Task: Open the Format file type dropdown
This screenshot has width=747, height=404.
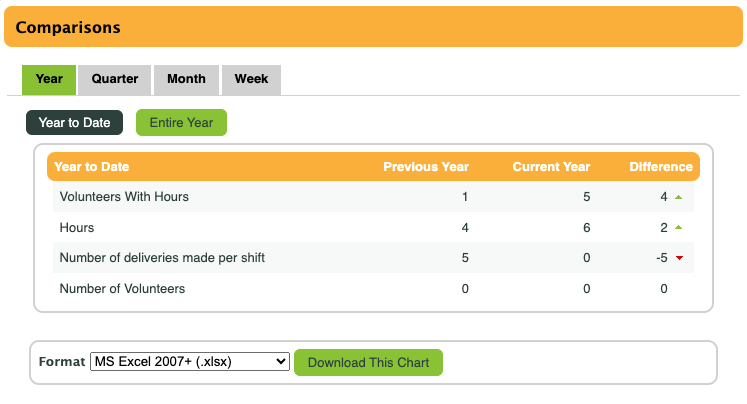Action: click(x=189, y=362)
